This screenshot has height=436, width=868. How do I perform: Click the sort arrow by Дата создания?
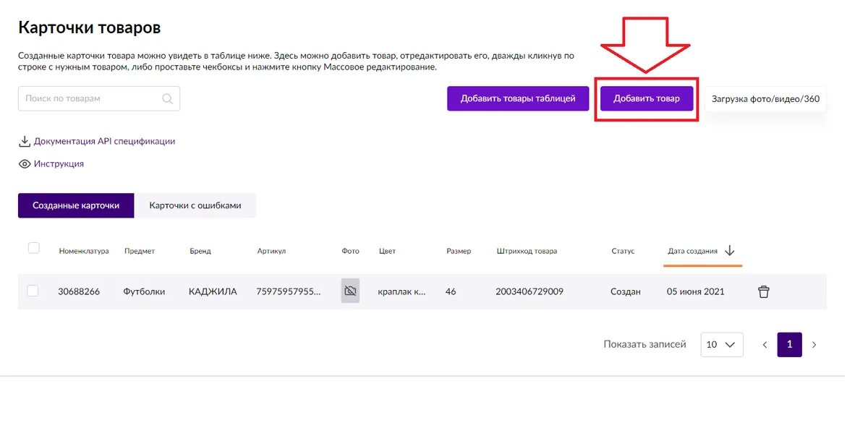730,251
